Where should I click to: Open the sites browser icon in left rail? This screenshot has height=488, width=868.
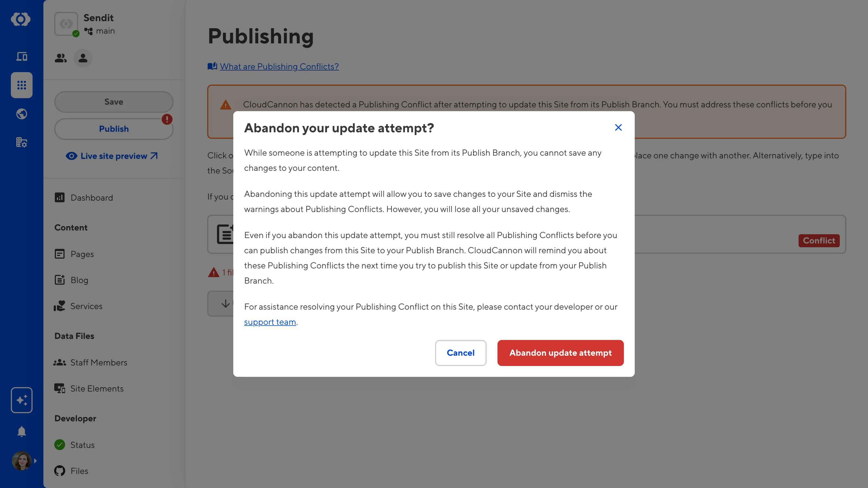pyautogui.click(x=22, y=56)
